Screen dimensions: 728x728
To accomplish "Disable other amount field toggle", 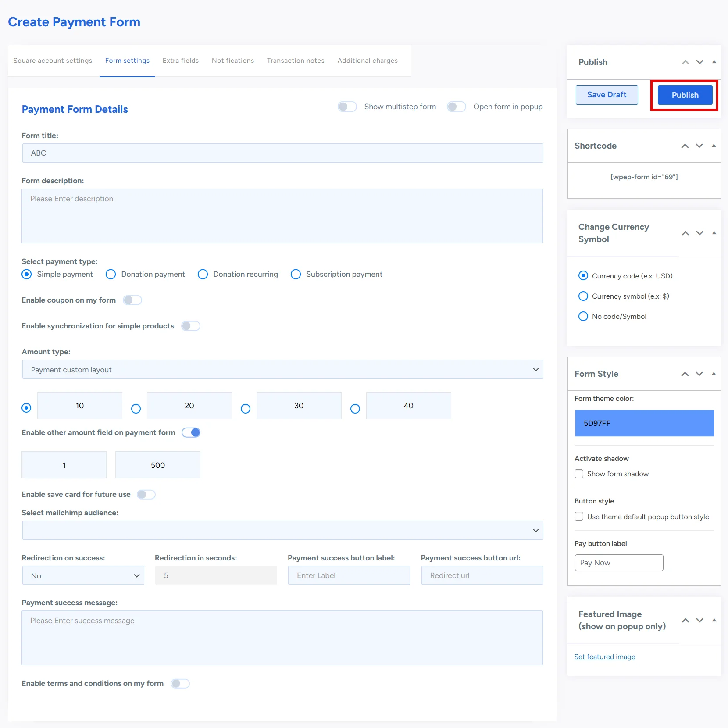I will click(191, 432).
